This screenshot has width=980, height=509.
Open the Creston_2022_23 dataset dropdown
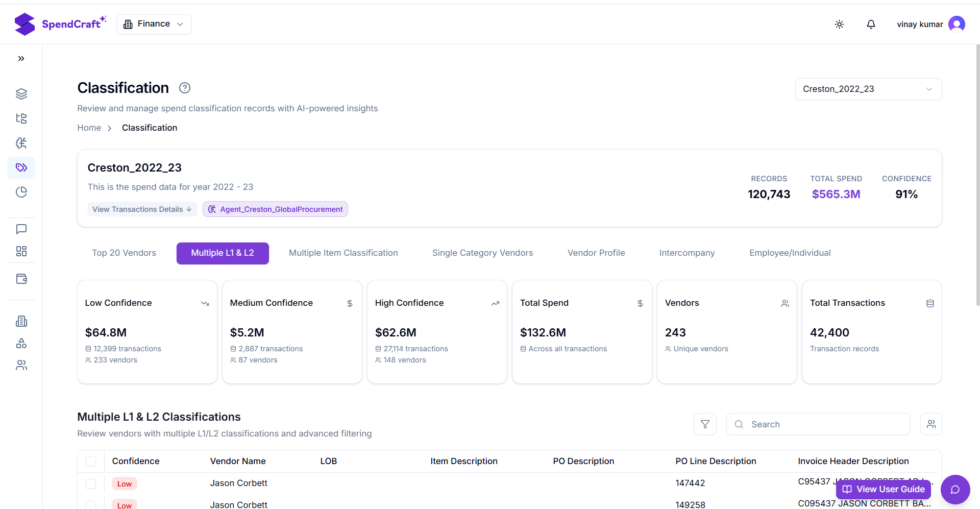point(868,89)
